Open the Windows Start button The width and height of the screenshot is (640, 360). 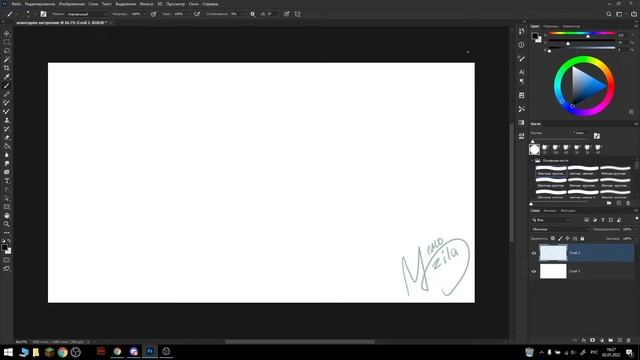[x=8, y=352]
